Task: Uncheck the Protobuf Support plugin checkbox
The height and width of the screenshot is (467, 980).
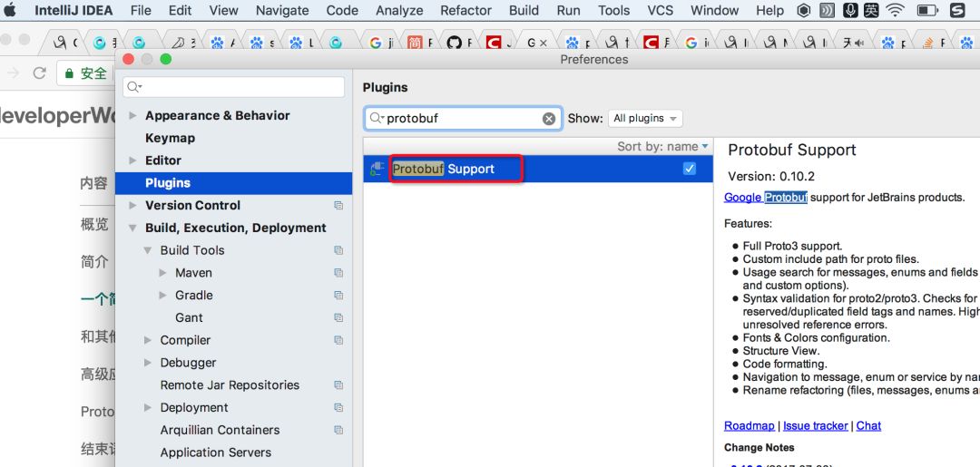Action: pos(690,169)
